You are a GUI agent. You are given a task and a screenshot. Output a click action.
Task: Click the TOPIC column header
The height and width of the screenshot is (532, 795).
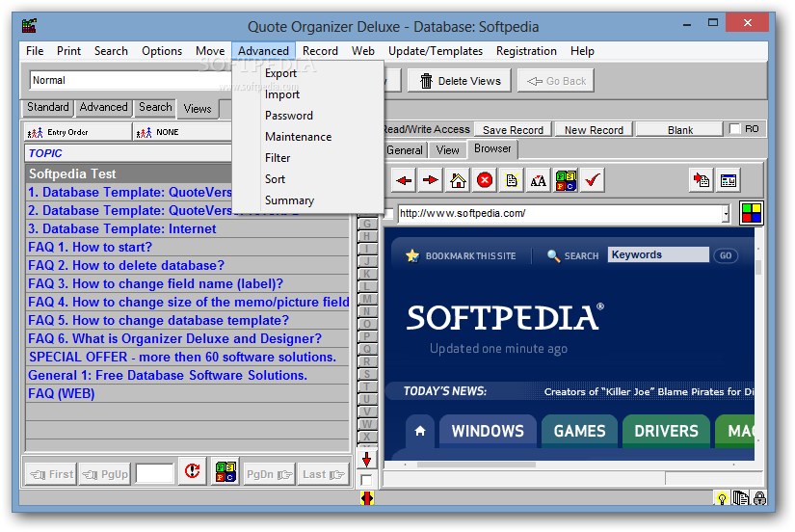click(128, 153)
